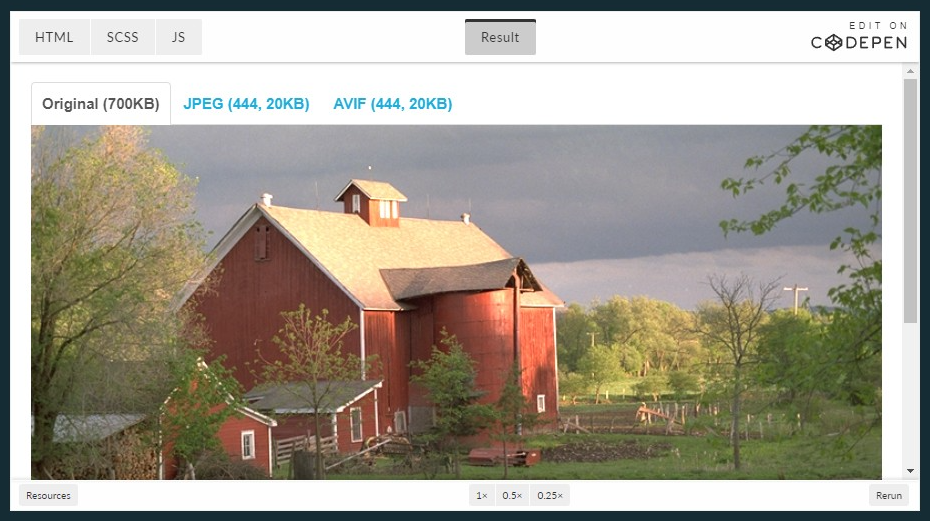Viewport: 930px width, 521px height.
Task: Click the EDIT ON text link
Action: [878, 26]
